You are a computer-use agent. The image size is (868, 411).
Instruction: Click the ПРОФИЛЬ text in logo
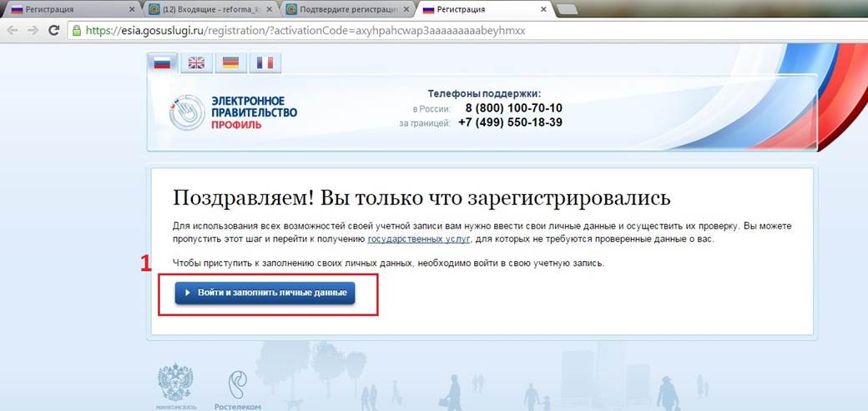coord(236,124)
